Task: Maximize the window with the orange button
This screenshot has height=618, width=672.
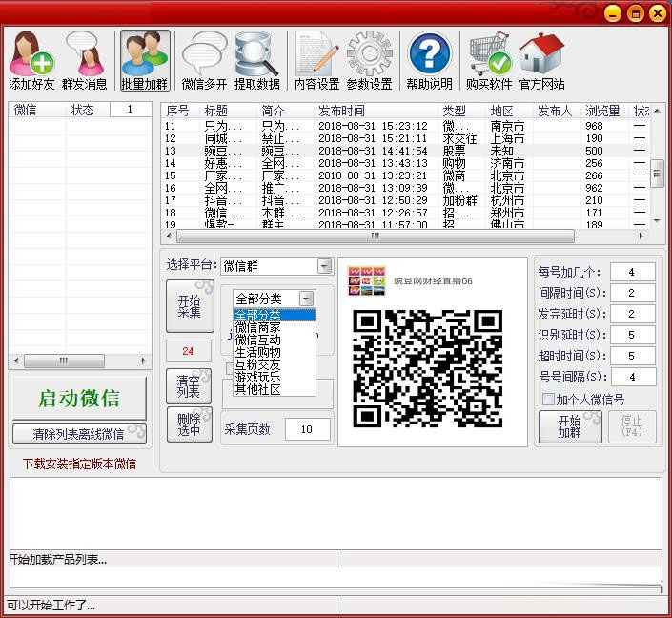Action: [x=636, y=13]
